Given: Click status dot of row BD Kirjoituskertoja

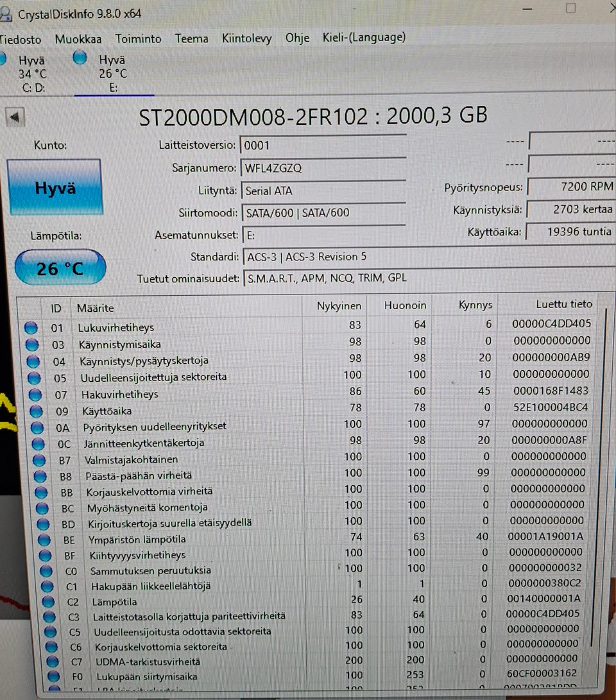Looking at the screenshot, I should coord(43,524).
